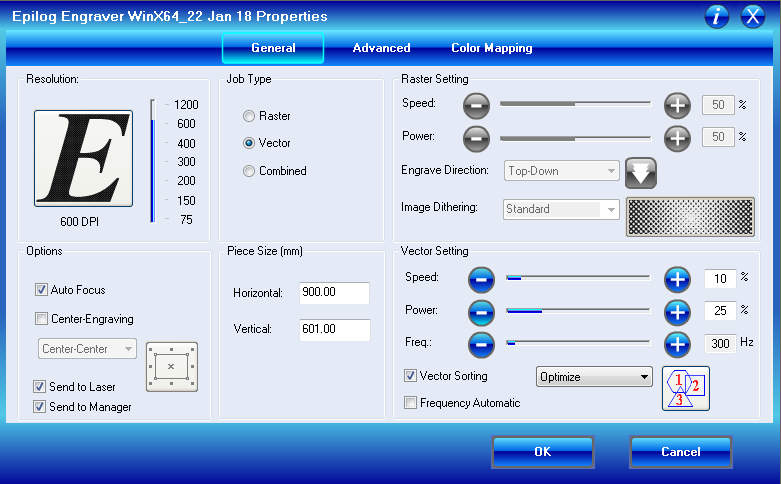Screen dimensions: 781x484
Task: Click the vector speed slider track
Action: click(578, 277)
